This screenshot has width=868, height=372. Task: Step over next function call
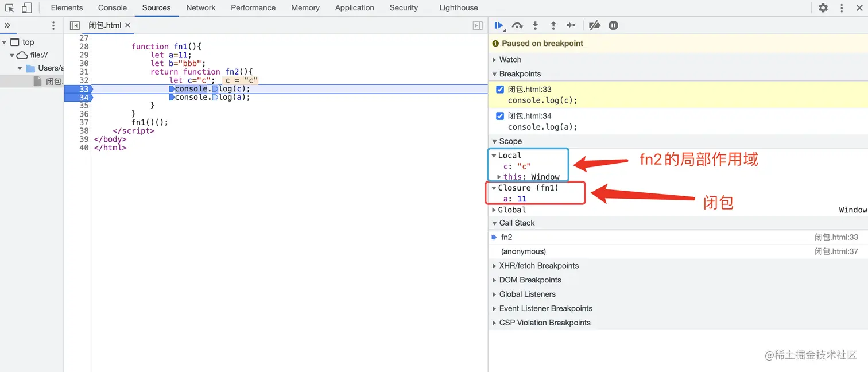[x=517, y=25]
